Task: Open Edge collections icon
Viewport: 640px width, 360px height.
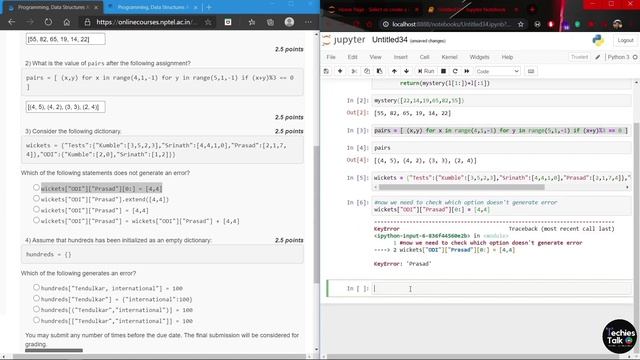Action: [x=270, y=22]
